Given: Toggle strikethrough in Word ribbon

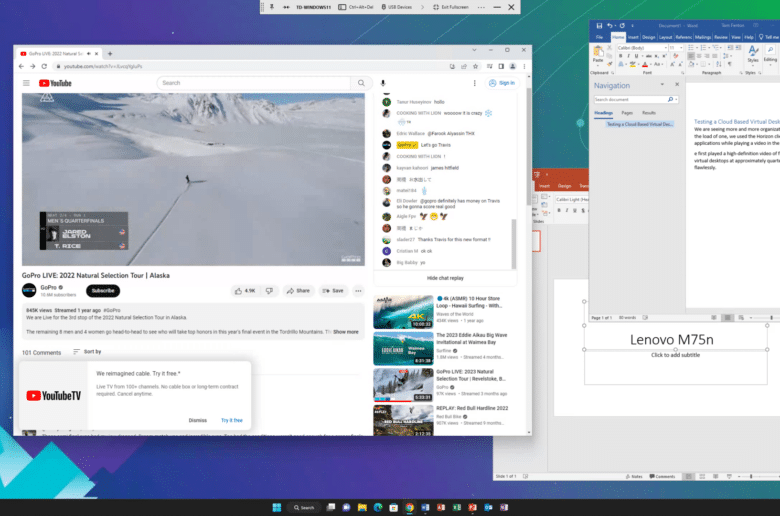Looking at the screenshot, I should coord(648,56).
